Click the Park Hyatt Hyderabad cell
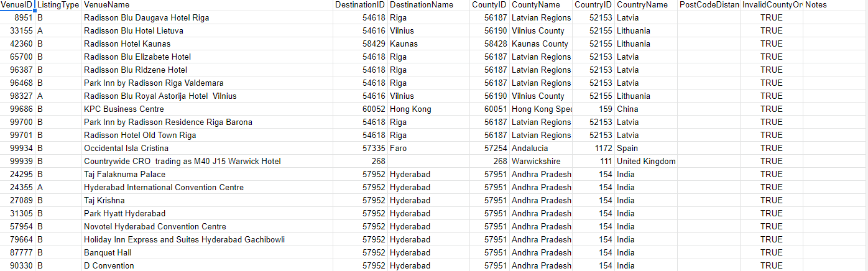868x271 pixels. tap(208, 213)
